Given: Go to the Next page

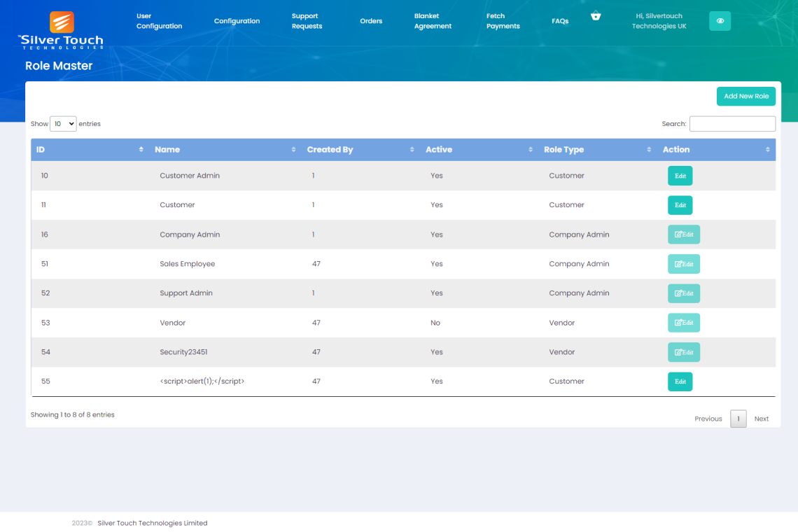Looking at the screenshot, I should [762, 419].
